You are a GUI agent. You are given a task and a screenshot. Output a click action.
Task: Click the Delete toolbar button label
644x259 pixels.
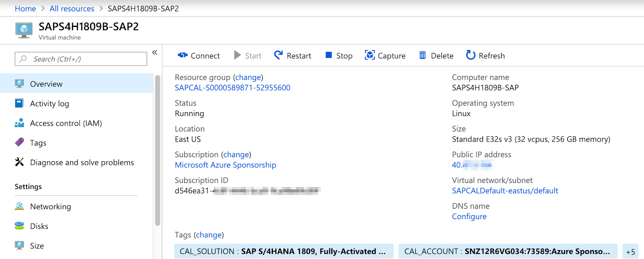click(x=442, y=55)
